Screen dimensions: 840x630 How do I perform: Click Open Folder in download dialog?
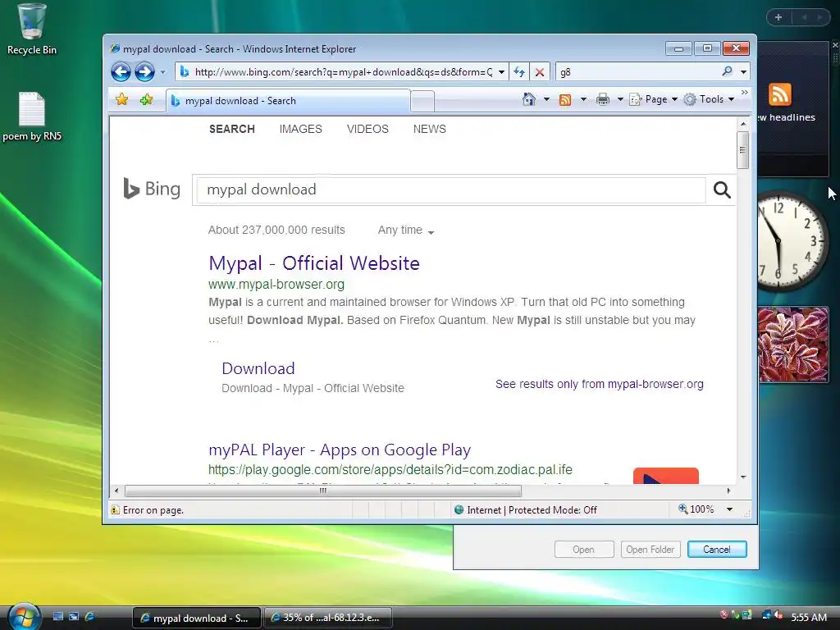click(651, 549)
